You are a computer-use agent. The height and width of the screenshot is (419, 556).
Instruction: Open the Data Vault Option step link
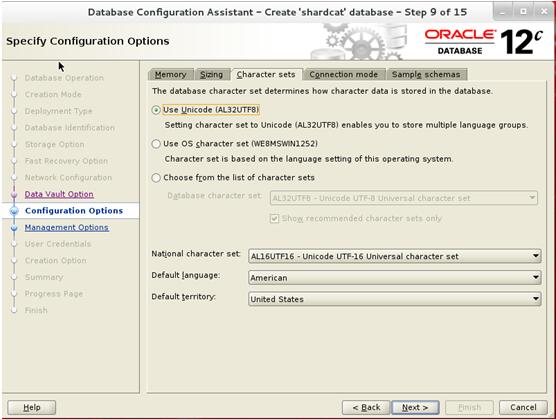click(59, 194)
